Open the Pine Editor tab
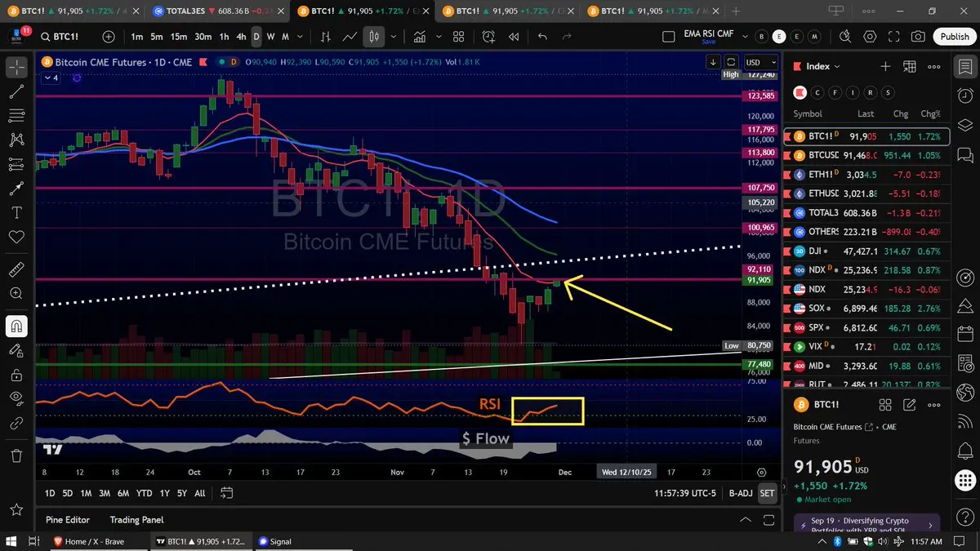This screenshot has height=551, width=980. tap(68, 520)
